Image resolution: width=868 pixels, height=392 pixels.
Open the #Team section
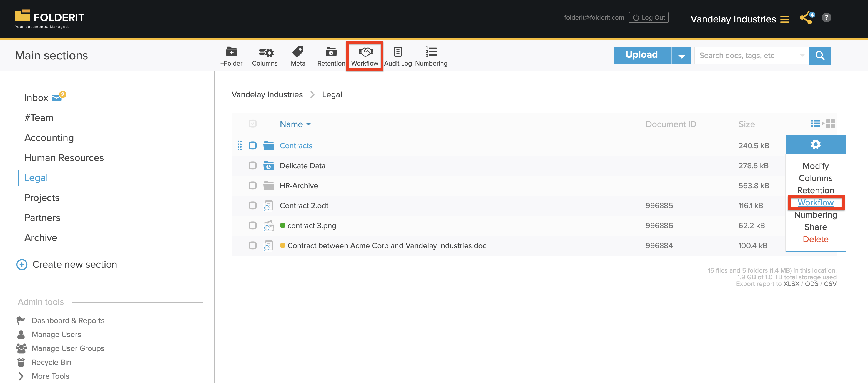click(39, 118)
